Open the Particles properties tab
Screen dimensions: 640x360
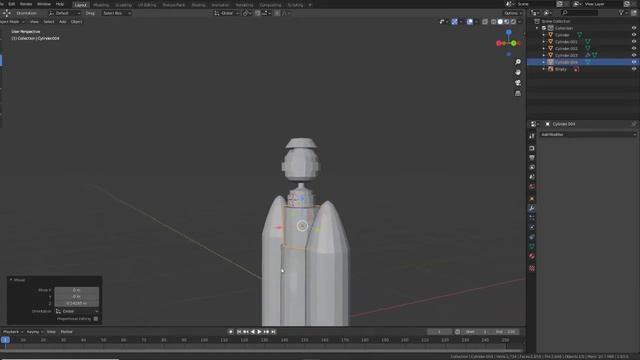[x=531, y=218]
